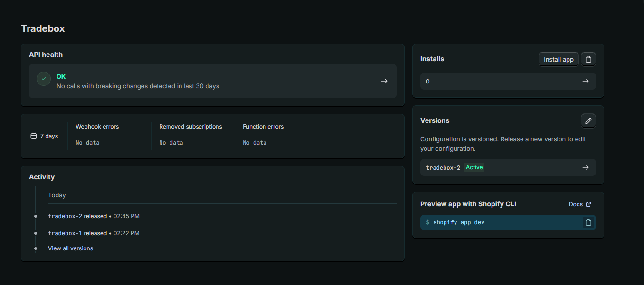Copy the shopify app dev command
The image size is (644, 285).
(588, 222)
